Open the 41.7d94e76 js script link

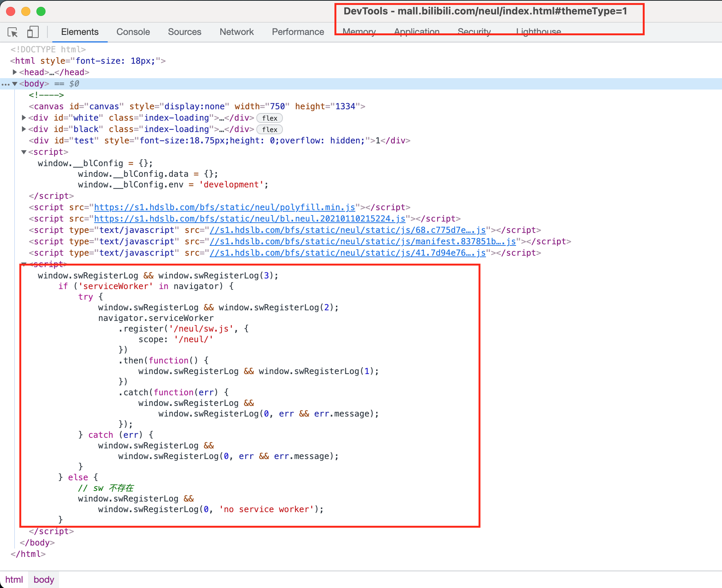(348, 253)
